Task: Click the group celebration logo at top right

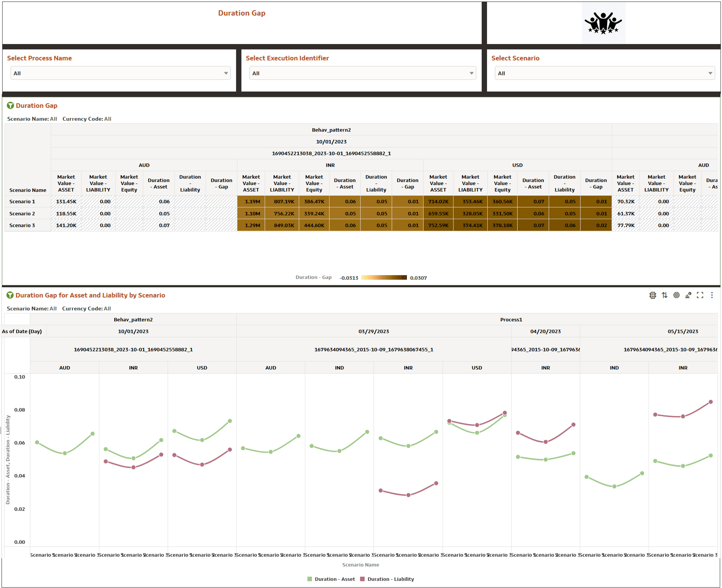Action: coord(603,23)
